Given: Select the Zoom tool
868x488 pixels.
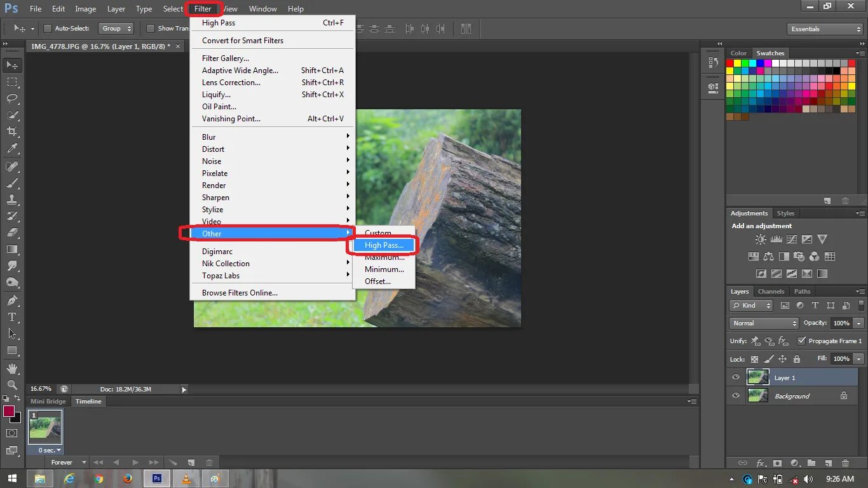Looking at the screenshot, I should [x=12, y=385].
